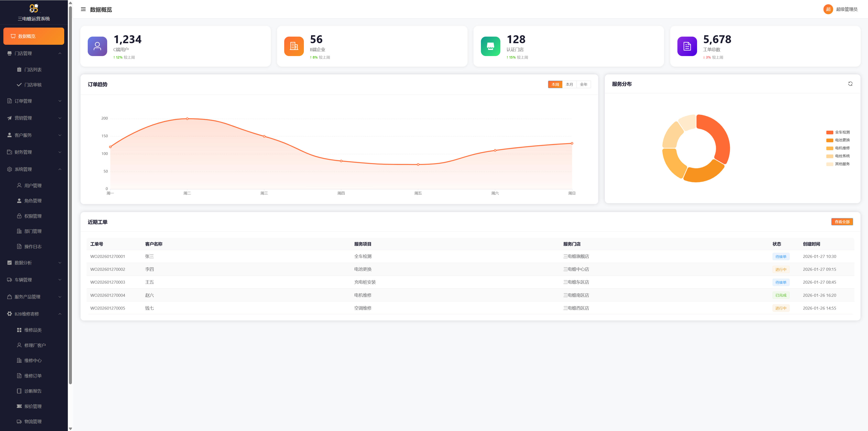Select the 本周 chart range toggle
The image size is (868, 431).
(x=555, y=85)
